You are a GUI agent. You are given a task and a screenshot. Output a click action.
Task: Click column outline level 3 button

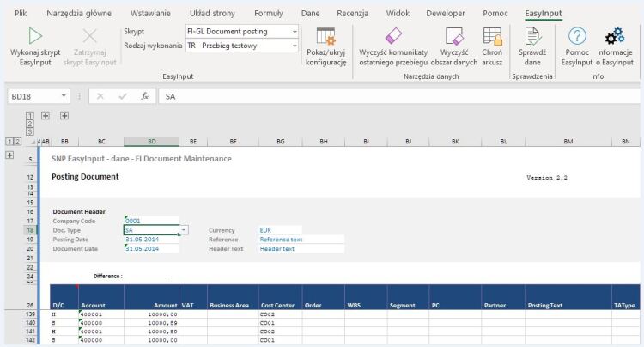point(30,132)
